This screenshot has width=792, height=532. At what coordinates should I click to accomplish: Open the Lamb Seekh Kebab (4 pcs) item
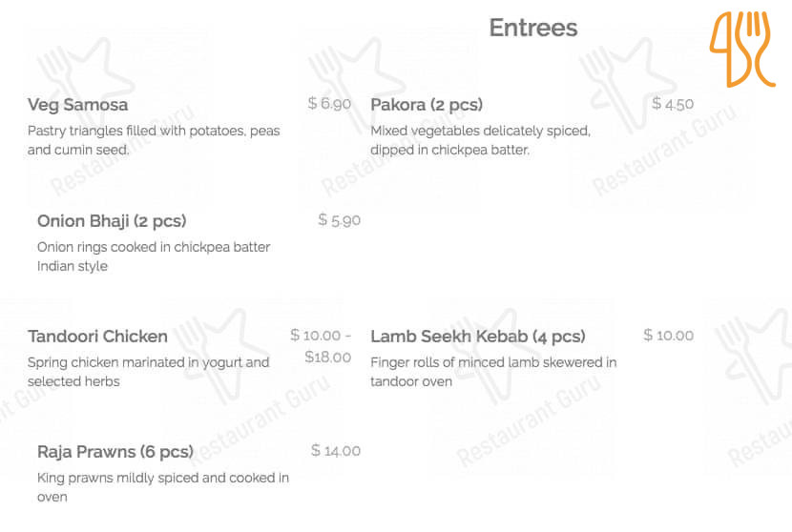click(477, 337)
